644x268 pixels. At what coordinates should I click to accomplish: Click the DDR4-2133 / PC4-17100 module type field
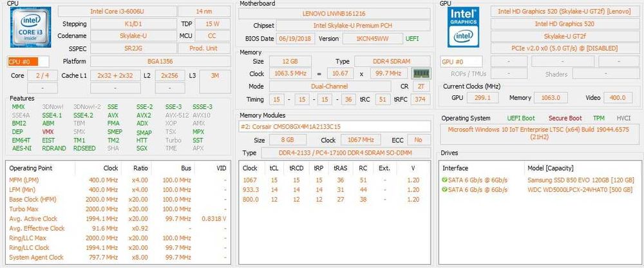(346, 153)
